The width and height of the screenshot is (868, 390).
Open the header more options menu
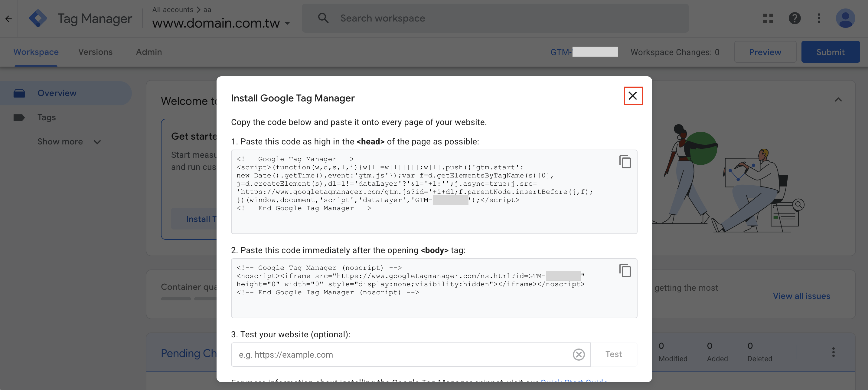coord(819,18)
